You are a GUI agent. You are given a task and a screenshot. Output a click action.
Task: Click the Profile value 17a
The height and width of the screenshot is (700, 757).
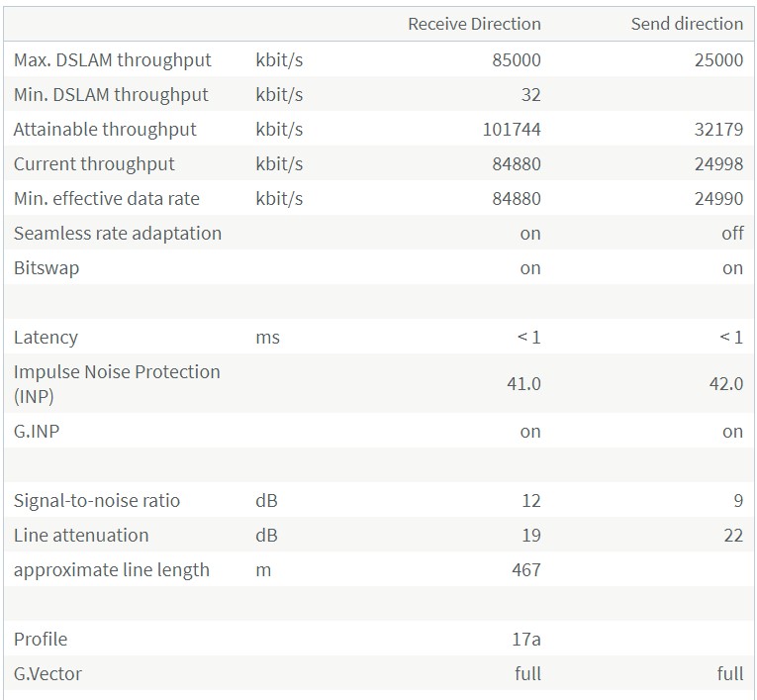point(525,640)
